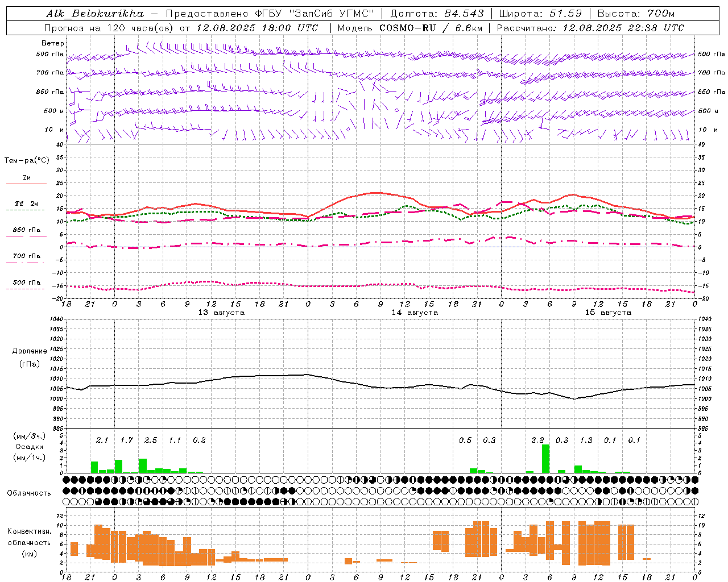Click the Ветер panel label
The width and height of the screenshot is (728, 582).
pyautogui.click(x=53, y=43)
